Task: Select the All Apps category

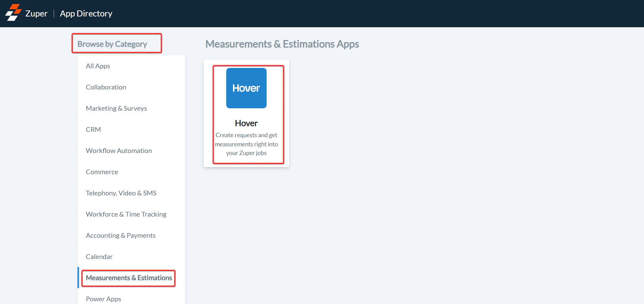Action: tap(98, 66)
